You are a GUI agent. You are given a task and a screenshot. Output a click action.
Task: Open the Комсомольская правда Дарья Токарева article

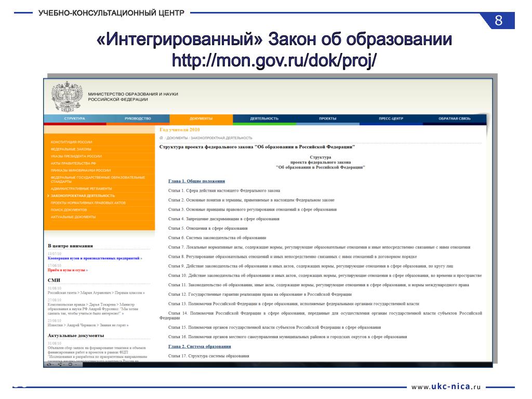[92, 309]
